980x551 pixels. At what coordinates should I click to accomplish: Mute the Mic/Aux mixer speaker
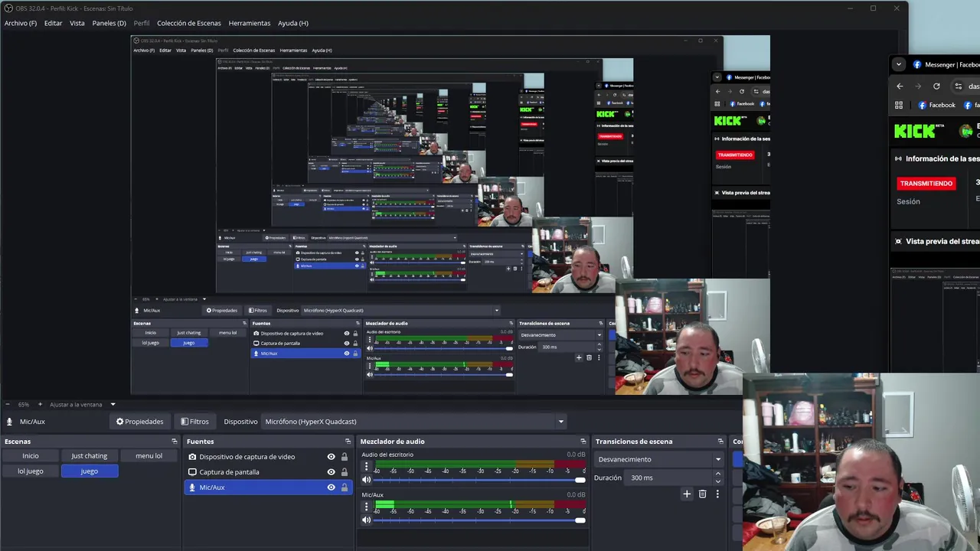click(366, 520)
